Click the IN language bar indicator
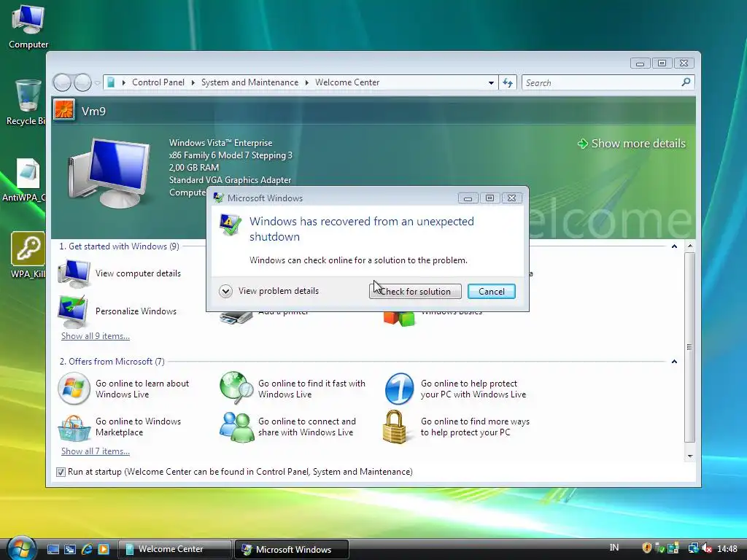 tap(614, 548)
